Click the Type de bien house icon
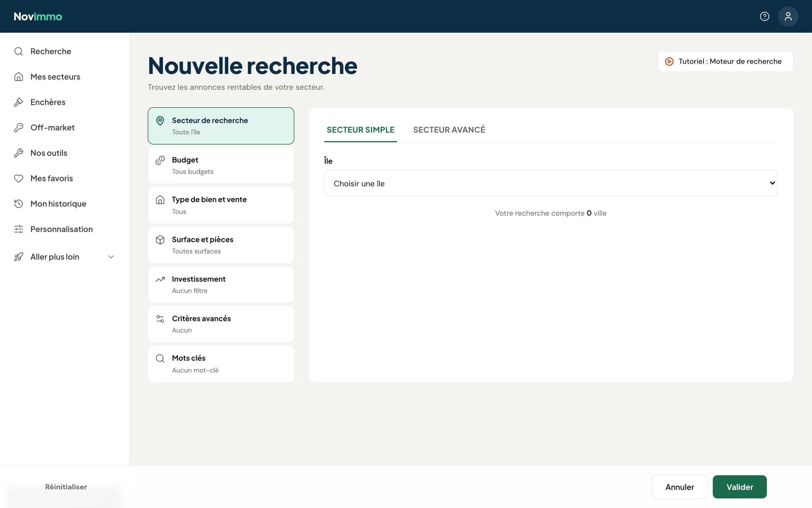This screenshot has height=508, width=812. (x=160, y=200)
